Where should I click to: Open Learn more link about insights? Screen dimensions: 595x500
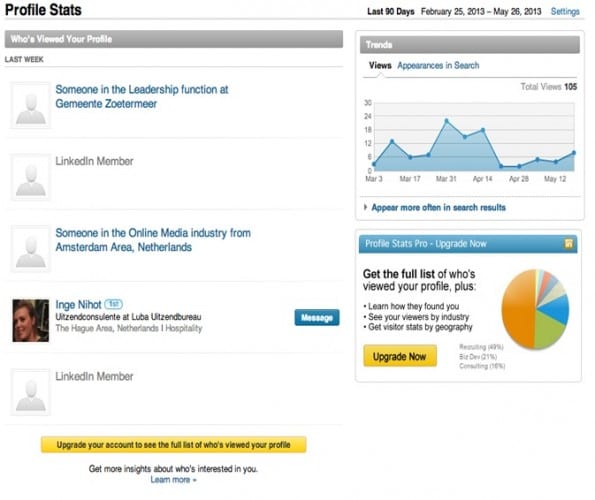[x=173, y=480]
